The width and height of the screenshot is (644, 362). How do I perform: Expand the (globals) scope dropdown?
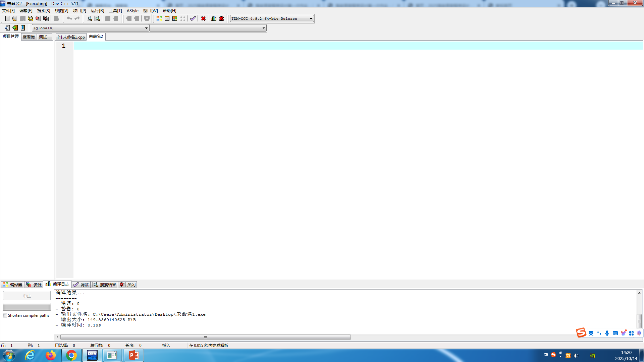(146, 28)
